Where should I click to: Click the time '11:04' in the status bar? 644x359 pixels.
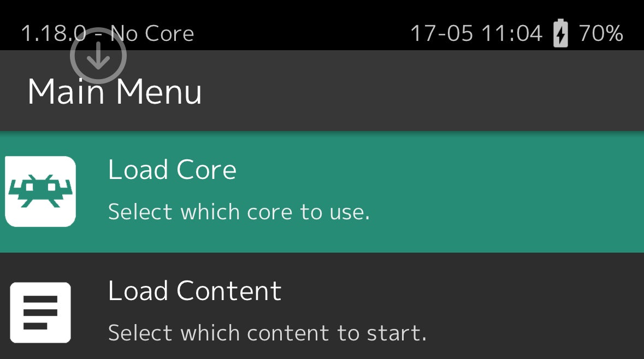pos(512,34)
